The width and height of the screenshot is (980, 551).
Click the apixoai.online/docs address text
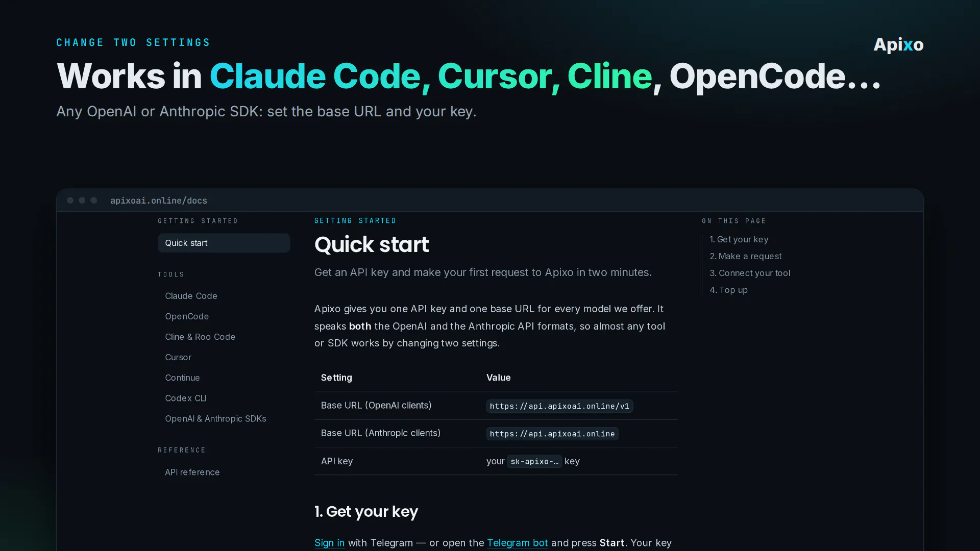coord(159,201)
